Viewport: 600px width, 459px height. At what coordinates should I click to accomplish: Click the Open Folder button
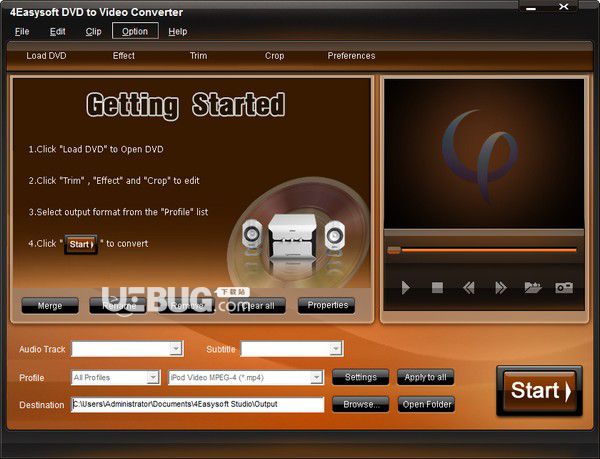(426, 404)
